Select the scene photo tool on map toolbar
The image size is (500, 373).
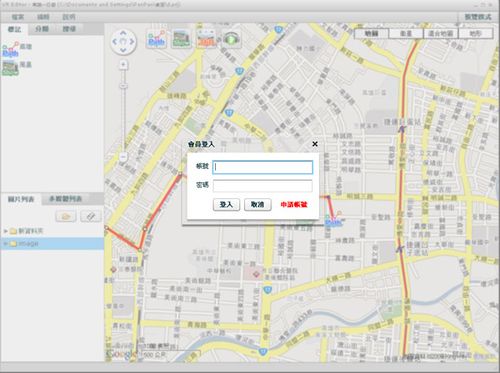[181, 39]
